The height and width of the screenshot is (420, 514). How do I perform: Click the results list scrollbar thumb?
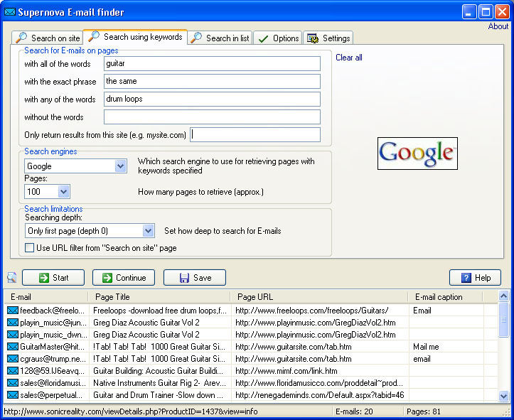(503, 319)
